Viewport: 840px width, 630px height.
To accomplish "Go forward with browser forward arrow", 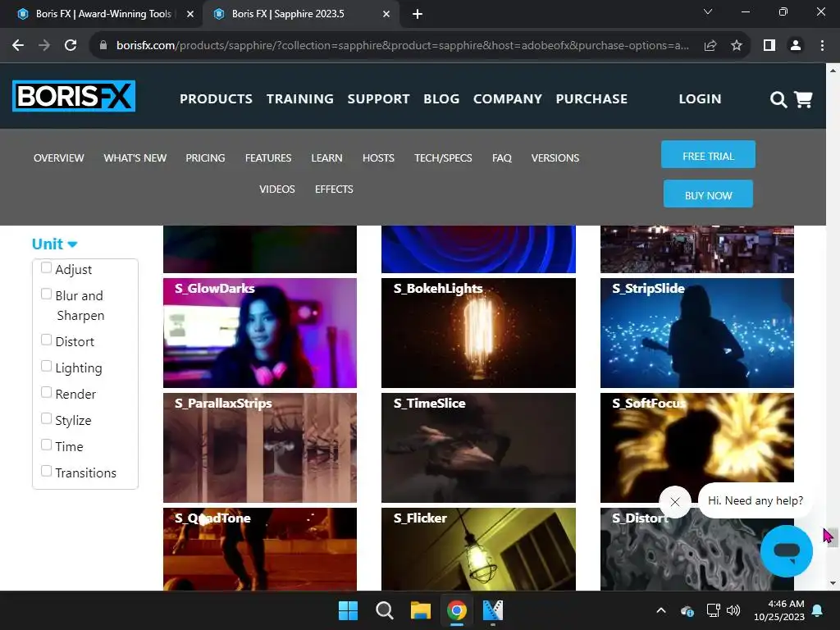I will (44, 46).
